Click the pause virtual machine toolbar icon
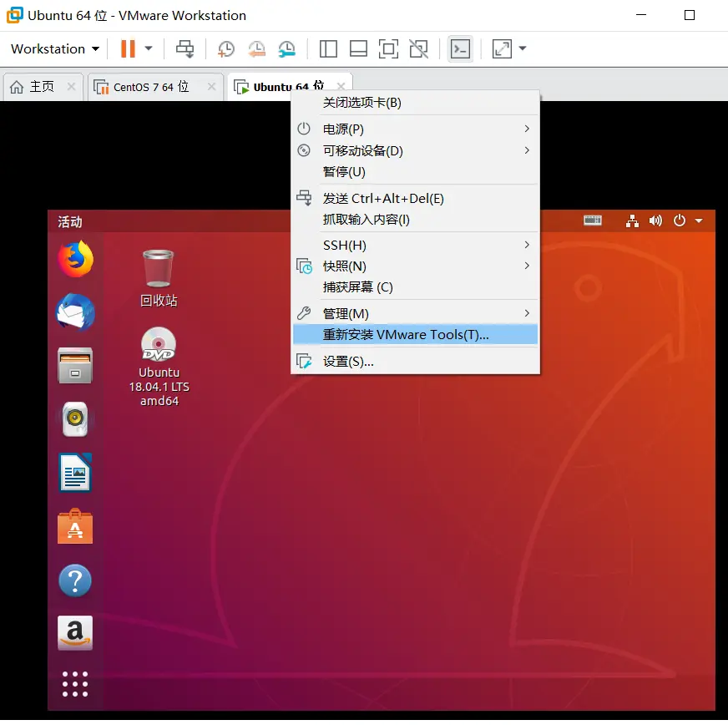This screenshot has width=728, height=725. pyautogui.click(x=128, y=48)
